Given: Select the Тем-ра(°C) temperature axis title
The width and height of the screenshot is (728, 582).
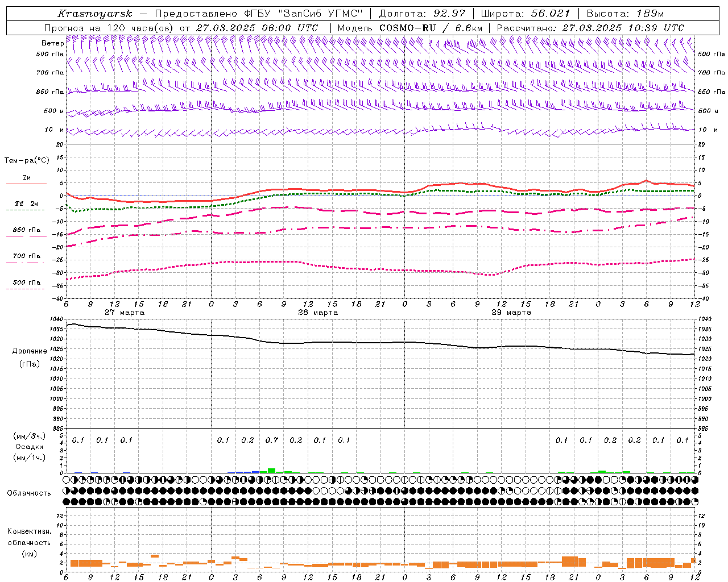Looking at the screenshot, I should click(27, 161).
